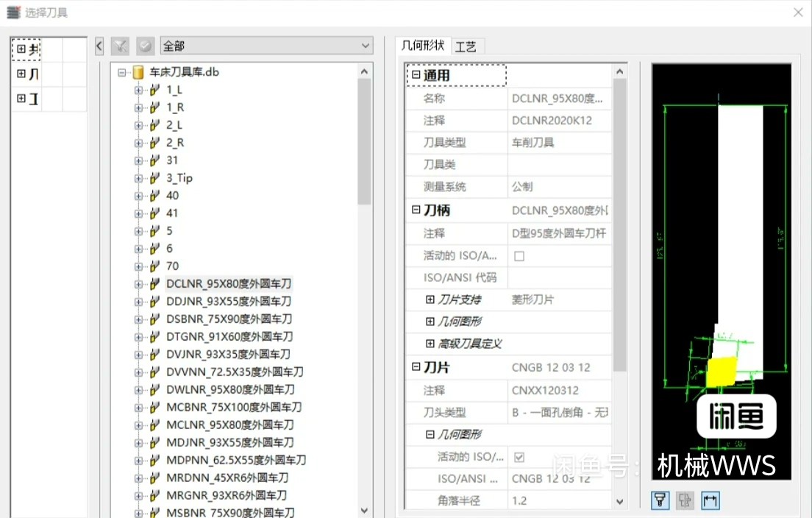Select the filter icon on the toolbar

[120, 46]
